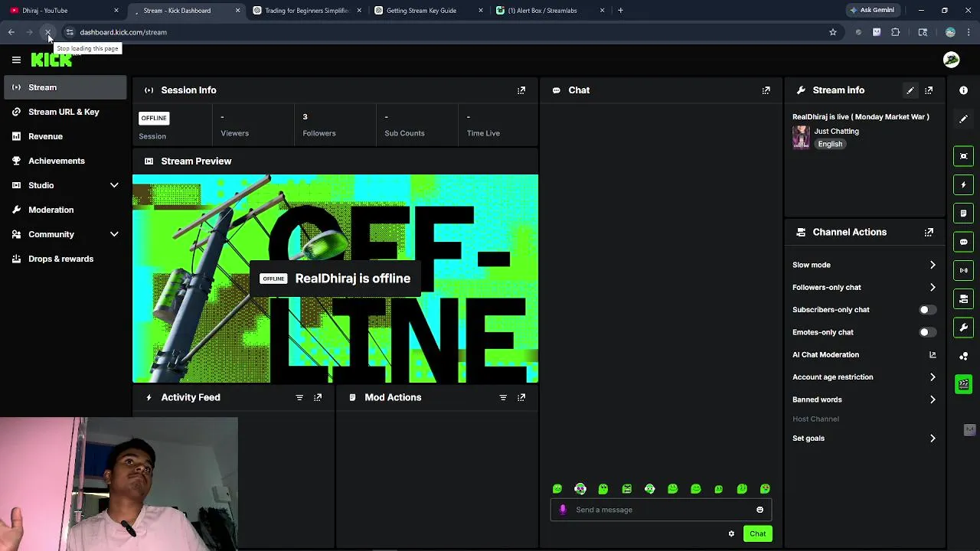The image size is (980, 551).
Task: Pop out the Mod Actions panel
Action: (521, 397)
